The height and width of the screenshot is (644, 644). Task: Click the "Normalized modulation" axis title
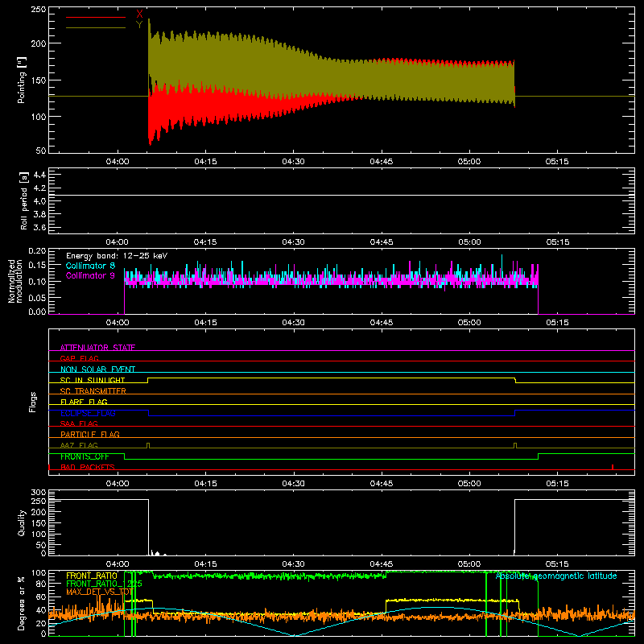pyautogui.click(x=15, y=281)
